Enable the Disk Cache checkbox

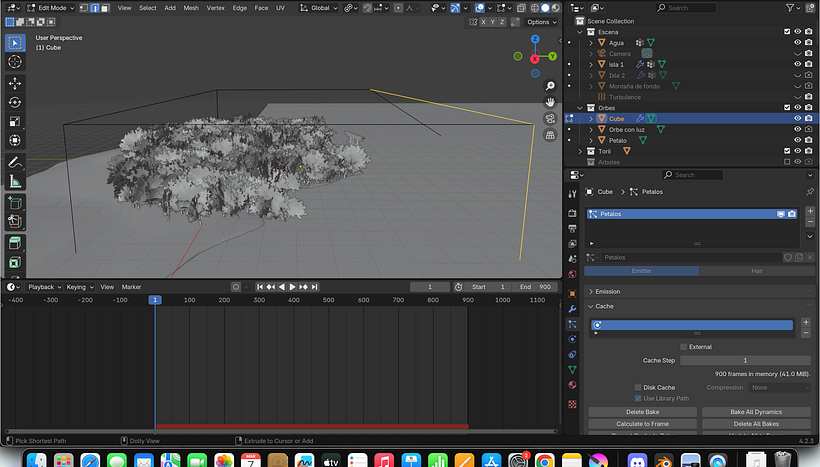pyautogui.click(x=638, y=388)
